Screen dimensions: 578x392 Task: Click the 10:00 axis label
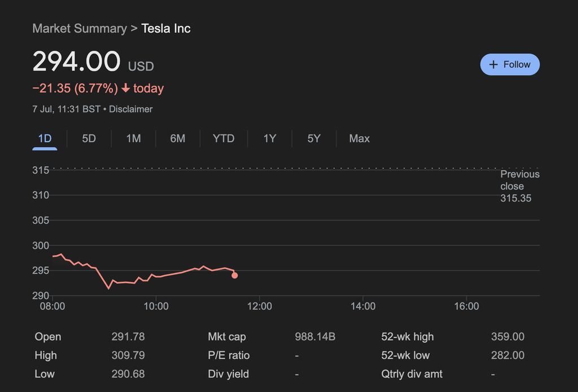click(156, 306)
